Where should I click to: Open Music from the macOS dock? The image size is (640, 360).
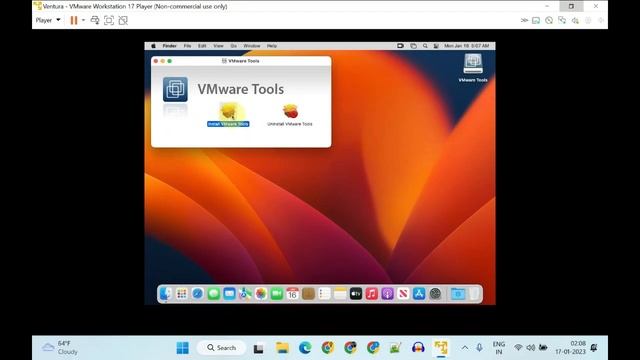(371, 293)
